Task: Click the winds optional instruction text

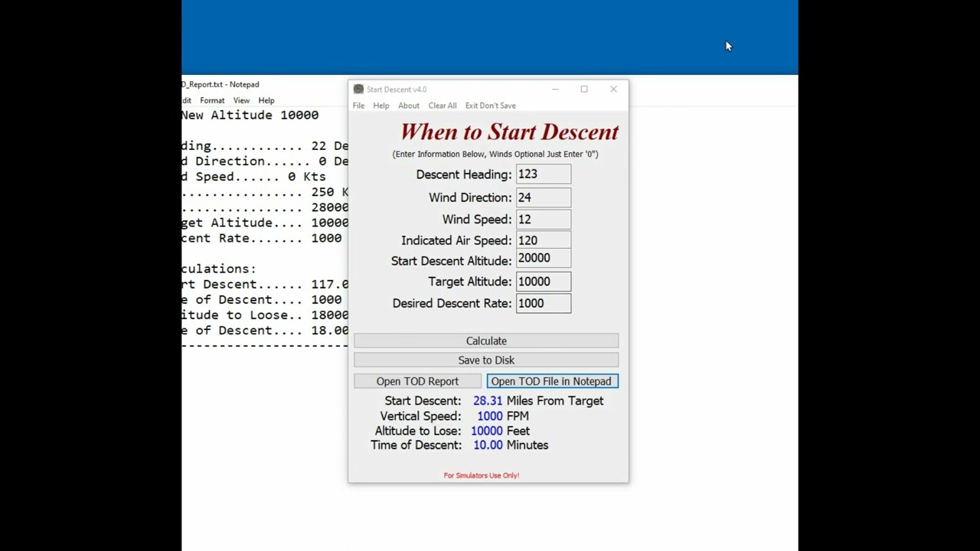Action: 495,154
